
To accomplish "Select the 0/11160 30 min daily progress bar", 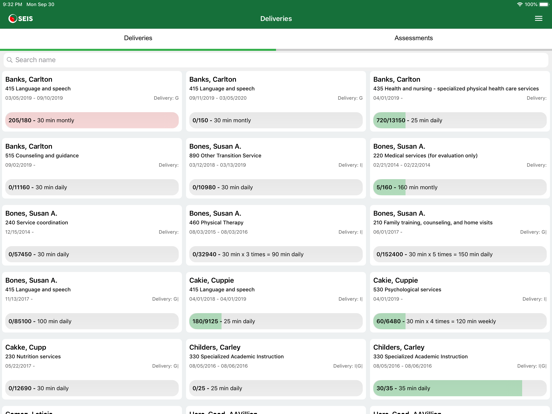I will [x=92, y=187].
